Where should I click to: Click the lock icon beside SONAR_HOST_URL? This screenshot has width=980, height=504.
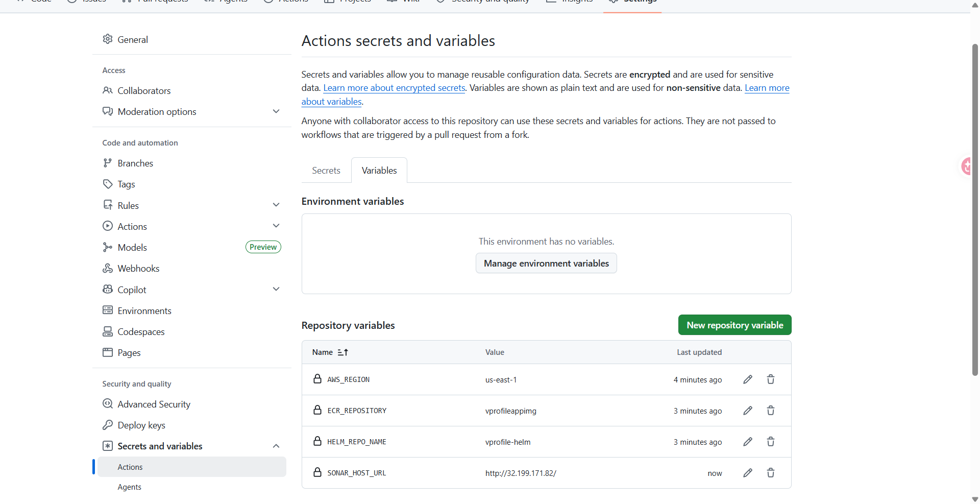pos(317,472)
